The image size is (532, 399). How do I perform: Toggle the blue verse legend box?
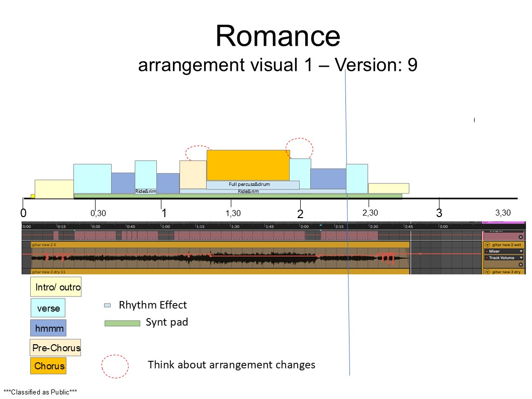[x=48, y=308]
